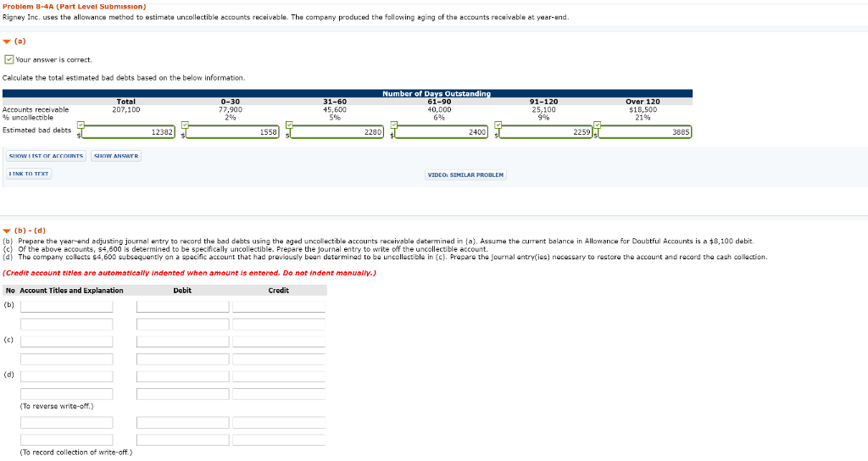Click the SHOW ANSWER button
This screenshot has height=461, width=868.
point(116,156)
